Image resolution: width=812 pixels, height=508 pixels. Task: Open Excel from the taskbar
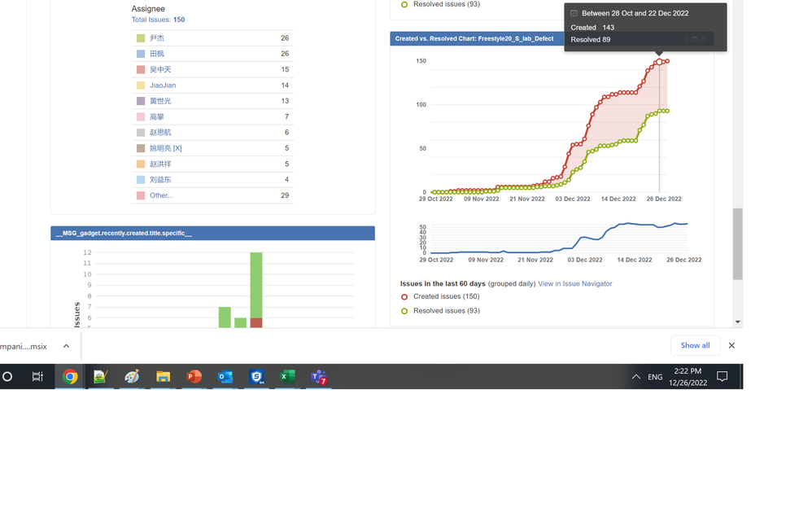pyautogui.click(x=287, y=377)
